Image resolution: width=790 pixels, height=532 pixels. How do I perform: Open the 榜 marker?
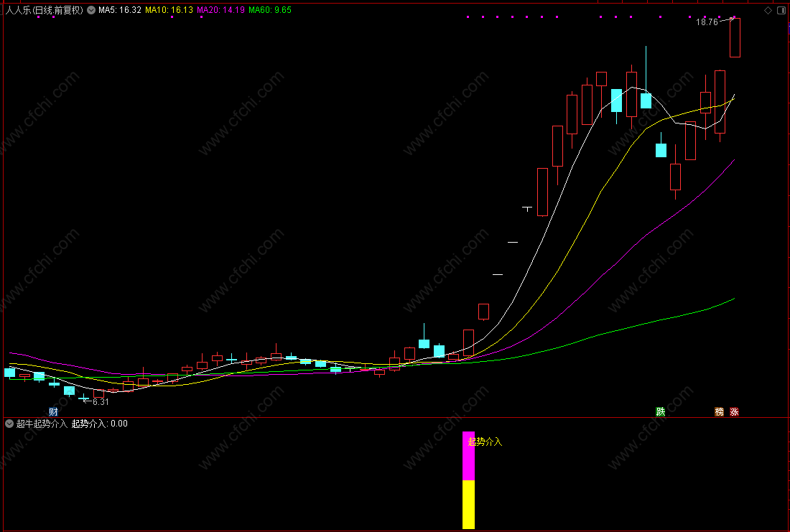[x=719, y=411]
